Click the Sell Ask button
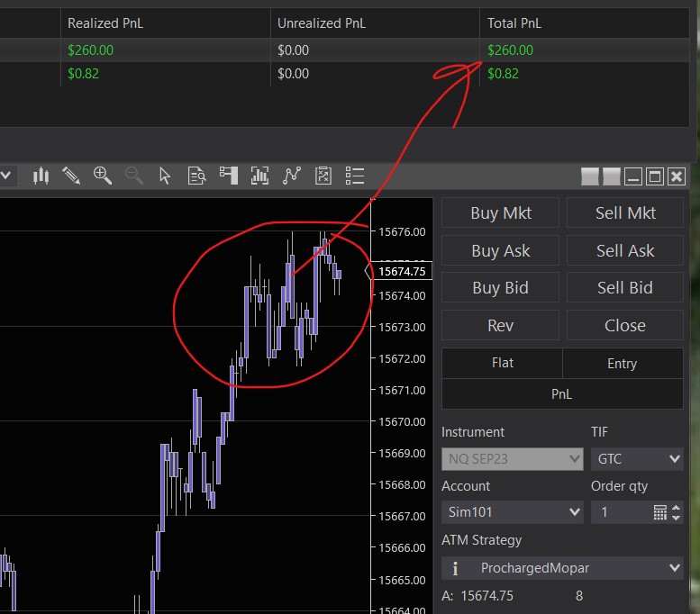 [x=625, y=250]
